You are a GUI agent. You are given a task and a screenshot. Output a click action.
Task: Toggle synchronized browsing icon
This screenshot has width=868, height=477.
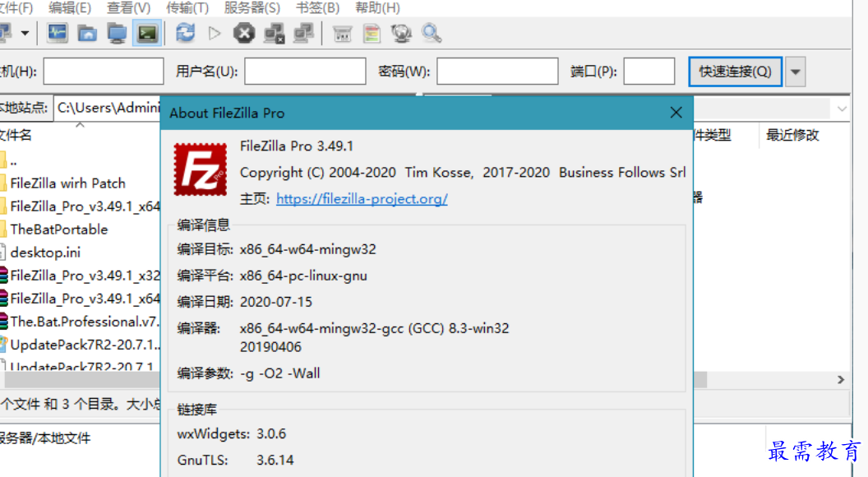(401, 33)
